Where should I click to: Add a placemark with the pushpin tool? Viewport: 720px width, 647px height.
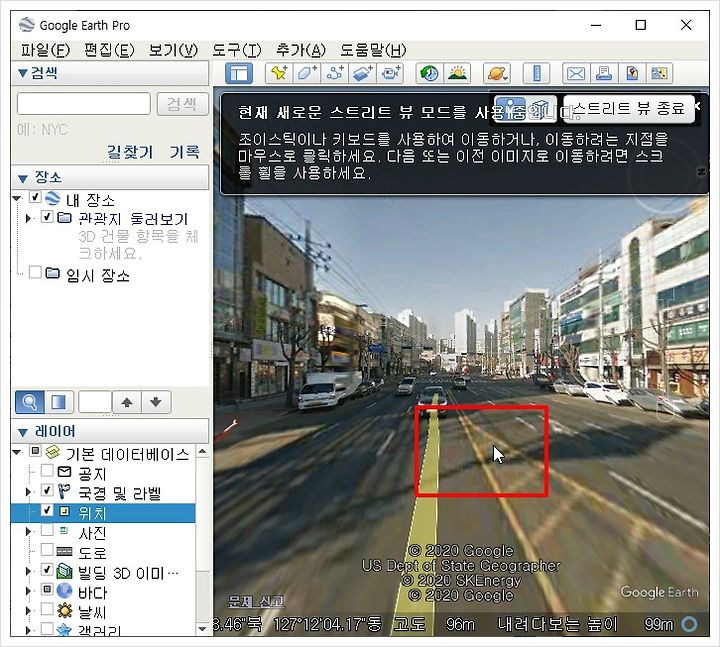tap(279, 73)
